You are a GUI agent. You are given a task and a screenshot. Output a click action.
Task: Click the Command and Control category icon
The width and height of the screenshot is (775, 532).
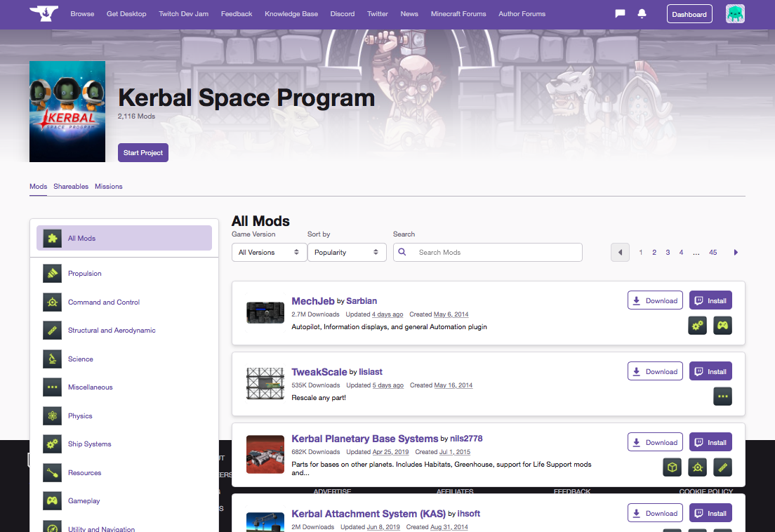[x=53, y=302]
